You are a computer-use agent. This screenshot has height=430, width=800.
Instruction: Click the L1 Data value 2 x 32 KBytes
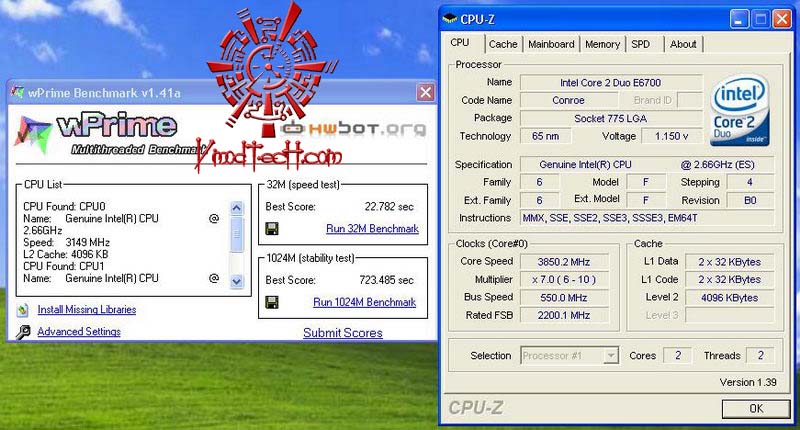730,262
